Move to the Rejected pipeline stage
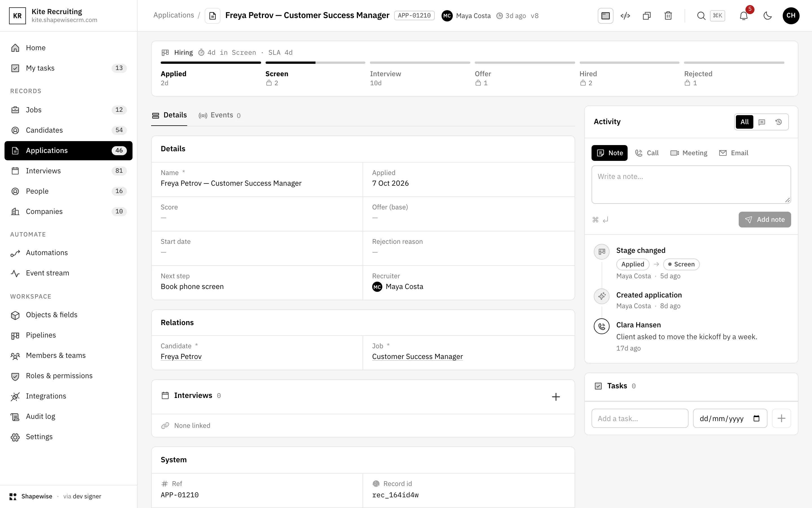 pyautogui.click(x=734, y=75)
